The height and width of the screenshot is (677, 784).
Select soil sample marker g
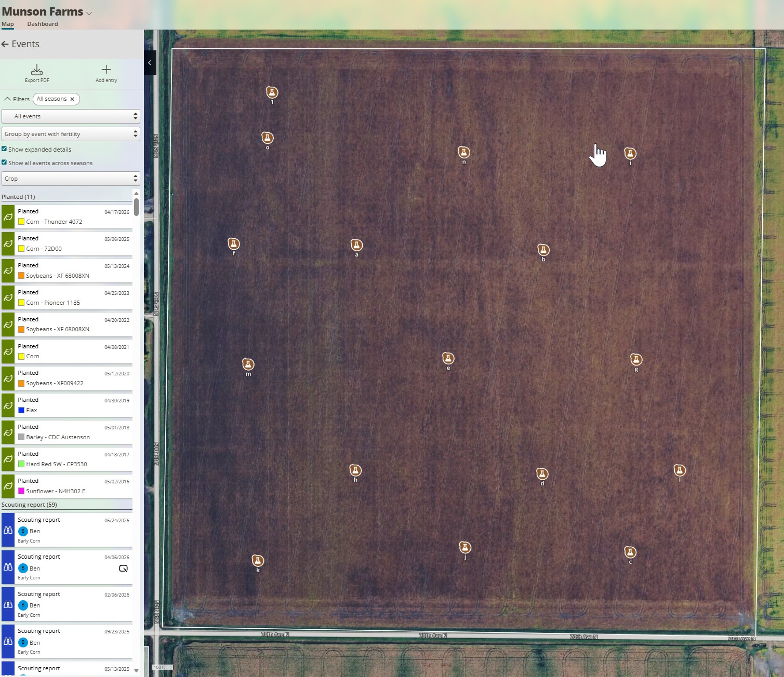pos(636,359)
